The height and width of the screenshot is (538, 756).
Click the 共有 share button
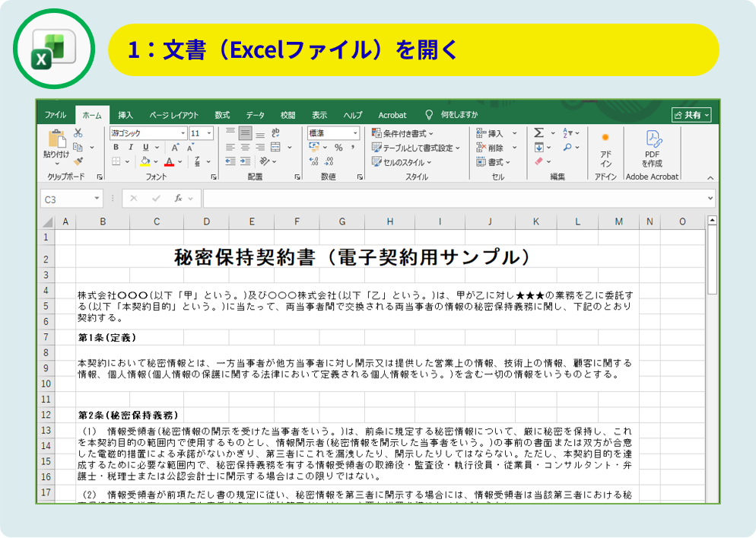[x=691, y=115]
